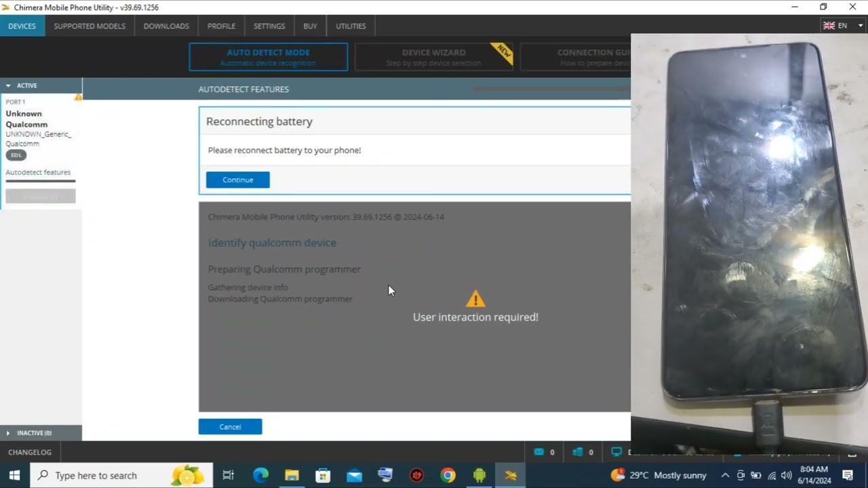Switch to the Supported Models tab
This screenshot has width=868, height=488.
pos(90,26)
